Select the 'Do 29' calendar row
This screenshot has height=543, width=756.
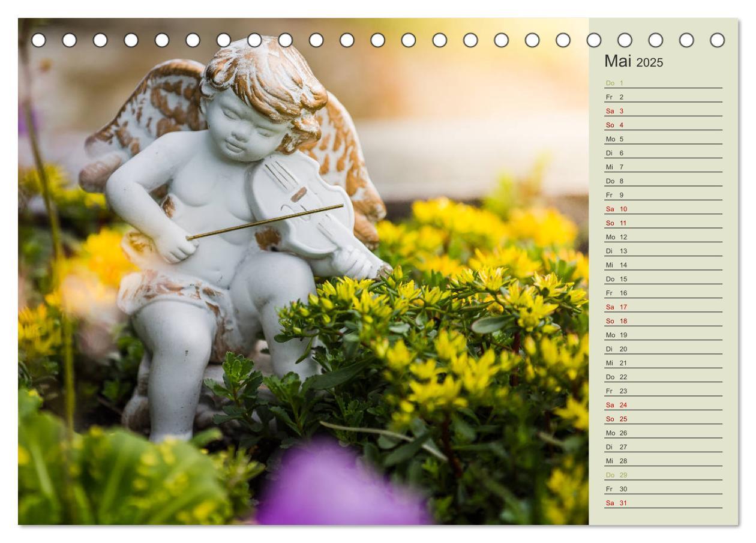[x=663, y=475]
